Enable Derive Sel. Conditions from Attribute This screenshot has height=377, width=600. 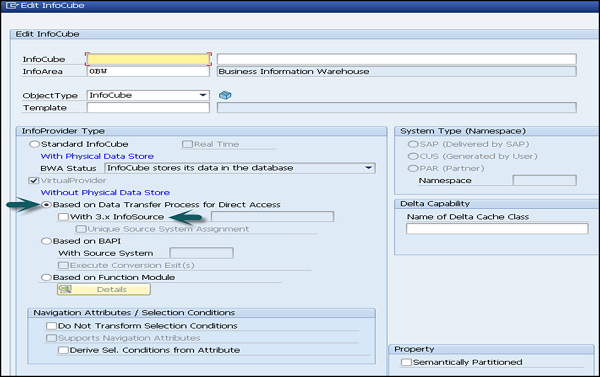[63, 350]
